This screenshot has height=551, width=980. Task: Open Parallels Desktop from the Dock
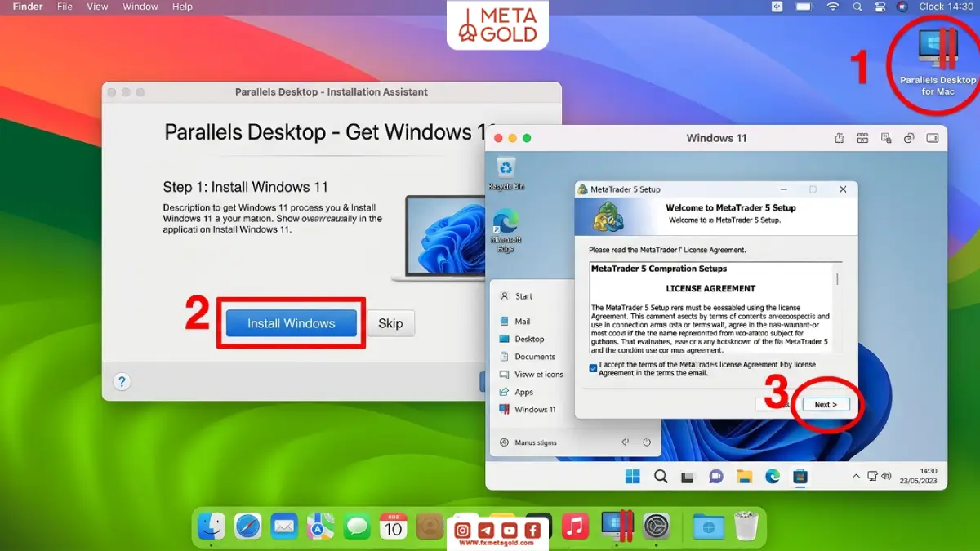click(x=617, y=527)
